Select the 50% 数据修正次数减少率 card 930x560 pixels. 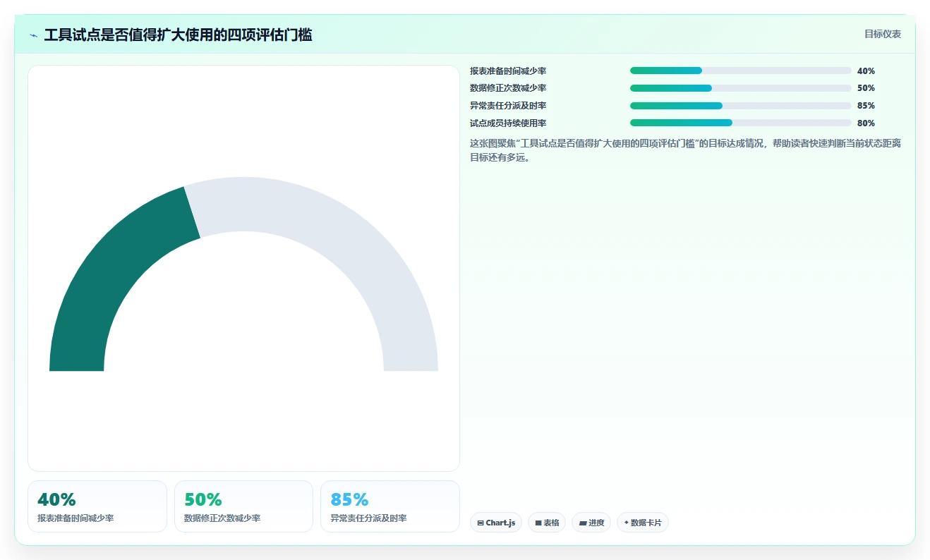[243, 506]
